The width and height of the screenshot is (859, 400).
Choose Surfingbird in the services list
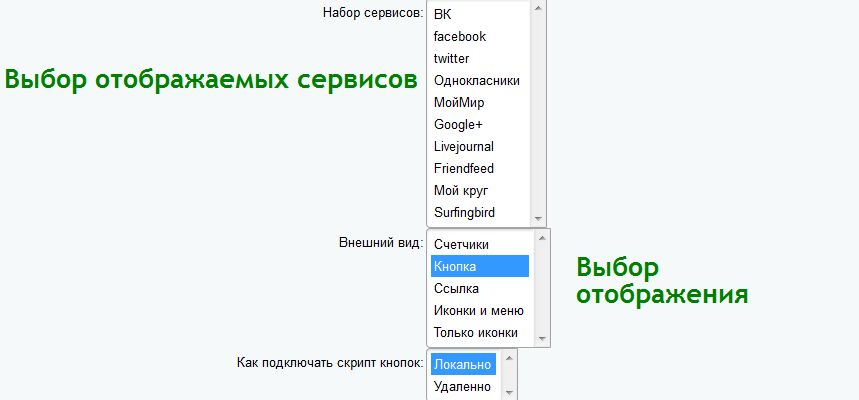tap(465, 212)
